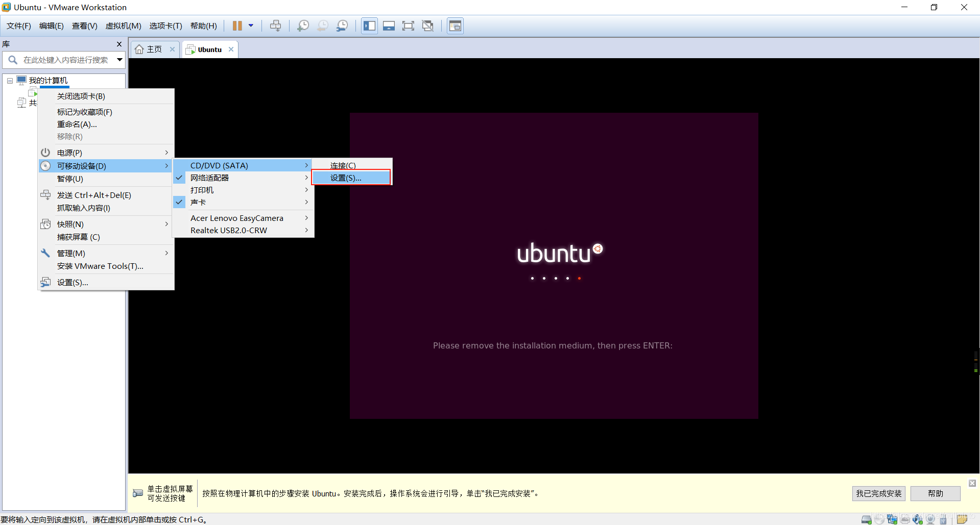The width and height of the screenshot is (980, 525).
Task: Click the Unity mode toolbar icon
Action: [428, 26]
